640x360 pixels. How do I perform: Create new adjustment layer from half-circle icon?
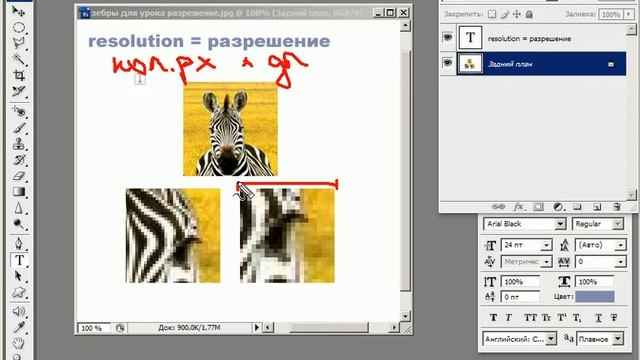(x=558, y=207)
